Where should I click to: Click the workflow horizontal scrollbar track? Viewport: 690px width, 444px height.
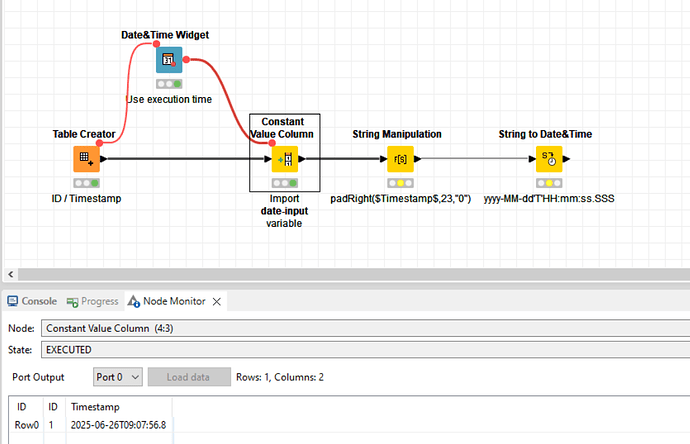(354, 274)
